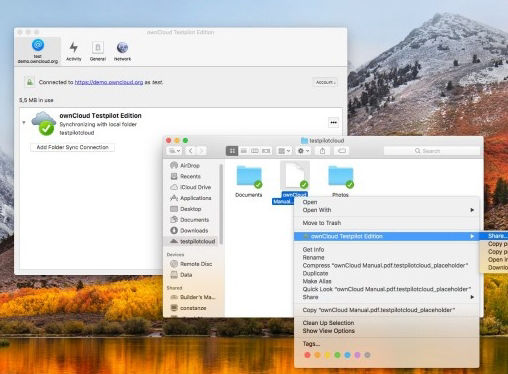Apply the purple tag color dot

[357, 355]
